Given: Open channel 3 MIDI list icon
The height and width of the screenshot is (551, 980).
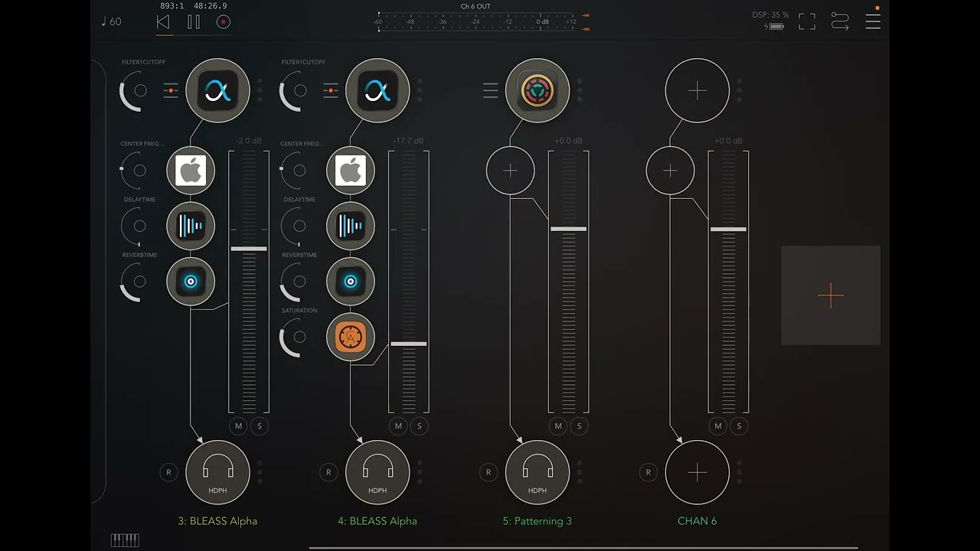Looking at the screenshot, I should [171, 91].
